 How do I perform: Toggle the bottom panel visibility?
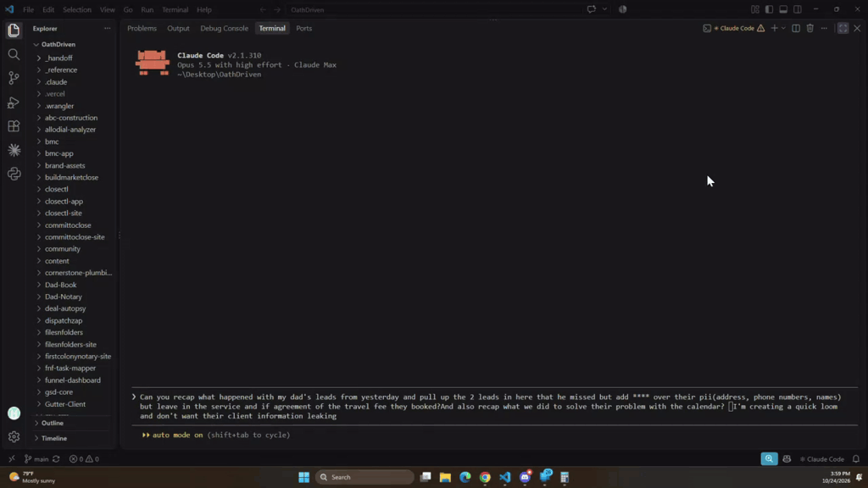(x=783, y=9)
